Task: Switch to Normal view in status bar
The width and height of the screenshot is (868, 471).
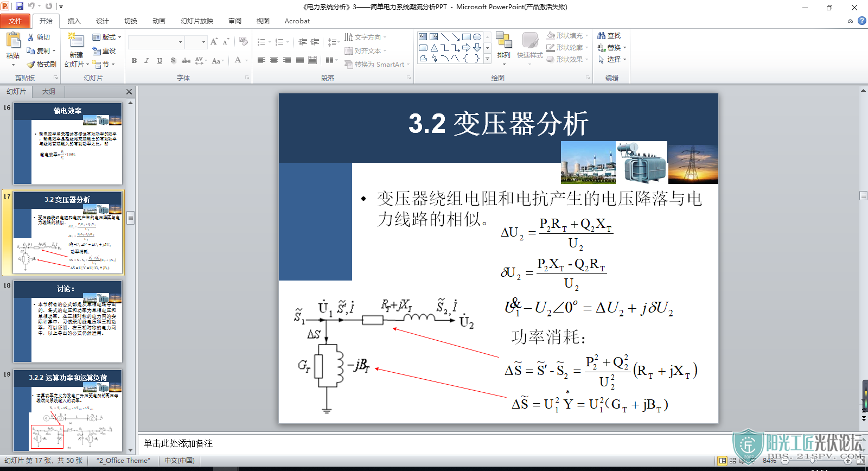Action: click(x=722, y=461)
